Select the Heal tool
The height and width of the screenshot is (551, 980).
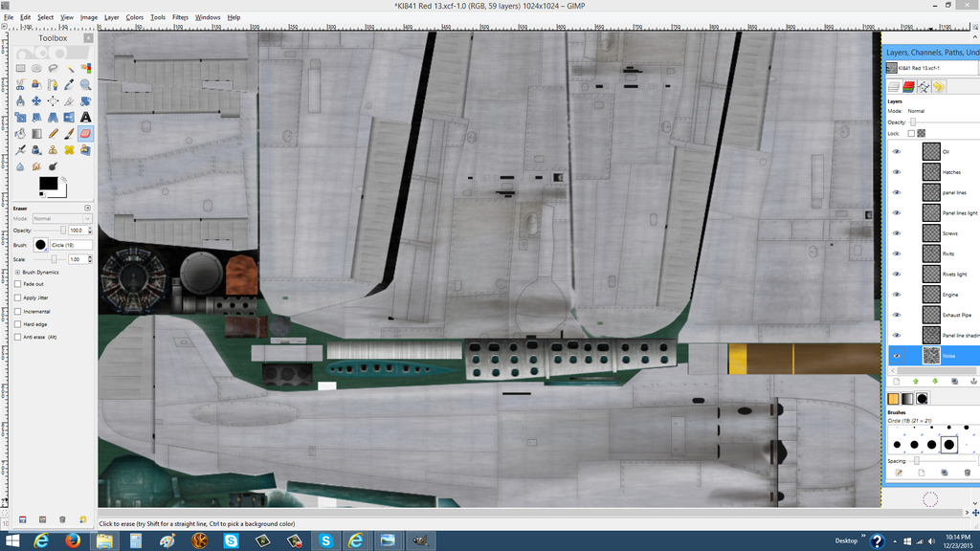69,150
